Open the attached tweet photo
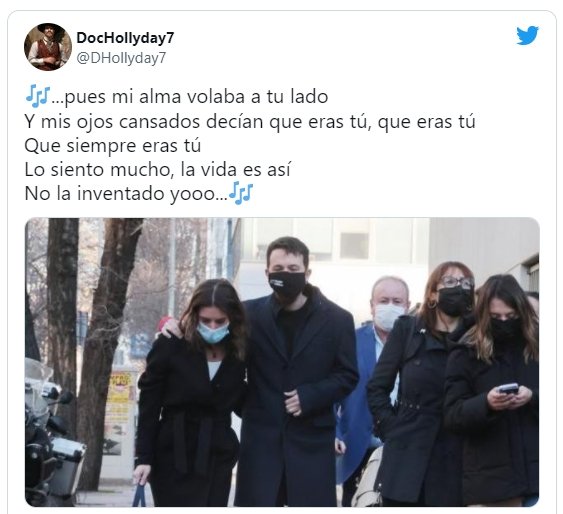The width and height of the screenshot is (563, 514). (282, 362)
